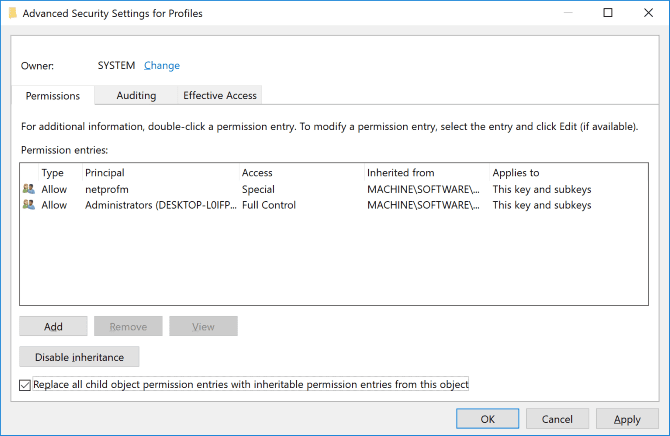Open the Effective Access tab
This screenshot has height=436, width=670.
[220, 95]
